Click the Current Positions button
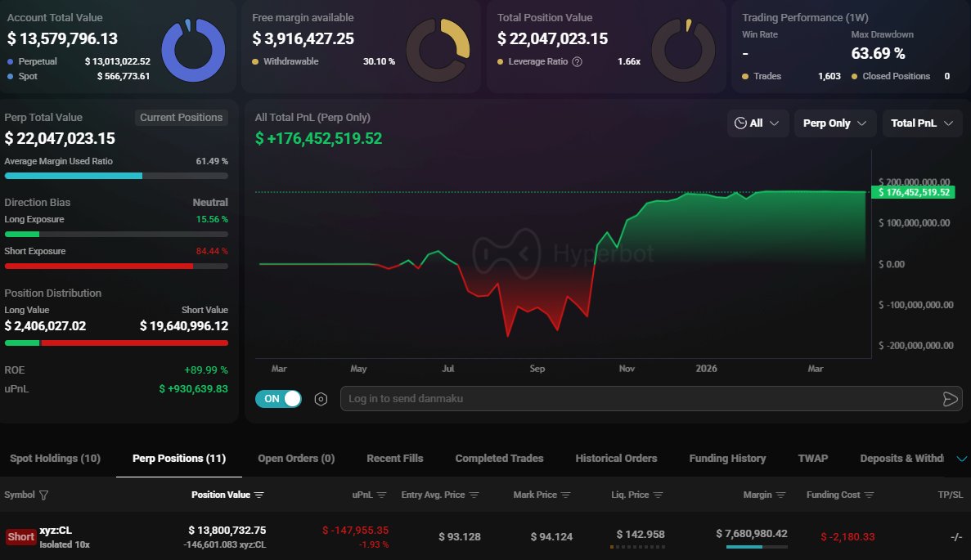Screen dimensions: 971x560 point(181,117)
